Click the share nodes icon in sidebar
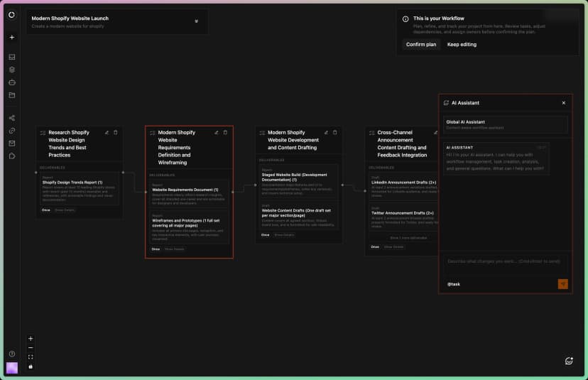Viewport: 588px width, 380px height. pyautogui.click(x=11, y=118)
